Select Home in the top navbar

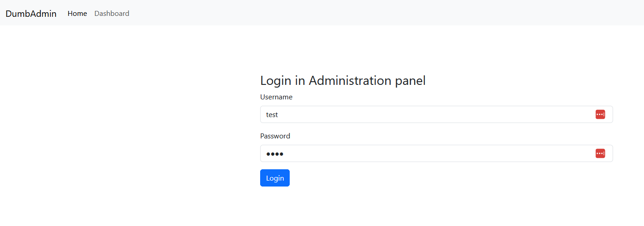[x=77, y=14]
